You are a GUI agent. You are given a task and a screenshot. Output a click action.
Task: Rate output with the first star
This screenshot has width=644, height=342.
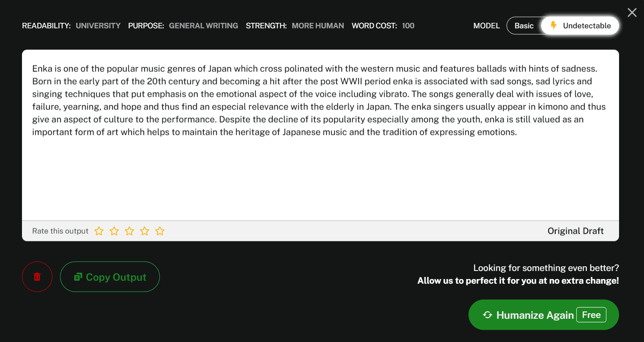(x=99, y=231)
